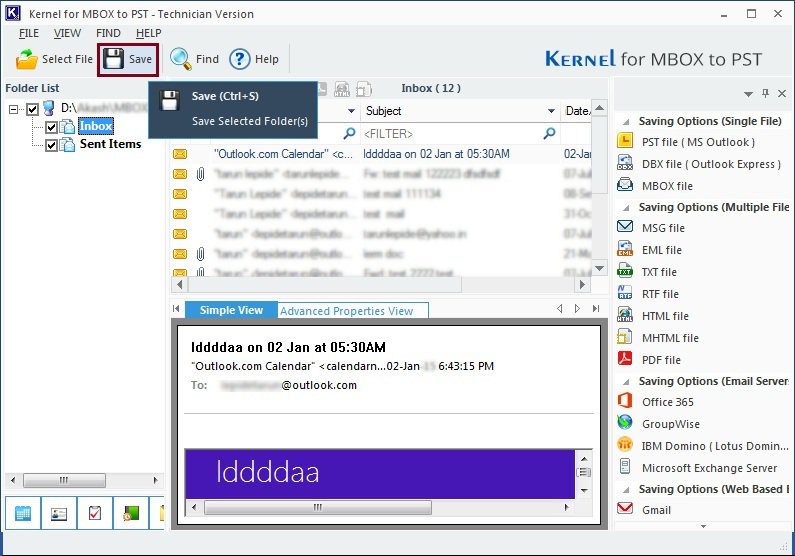Viewport: 795px width, 556px height.
Task: Select TXT file saving option
Action: pos(659,272)
